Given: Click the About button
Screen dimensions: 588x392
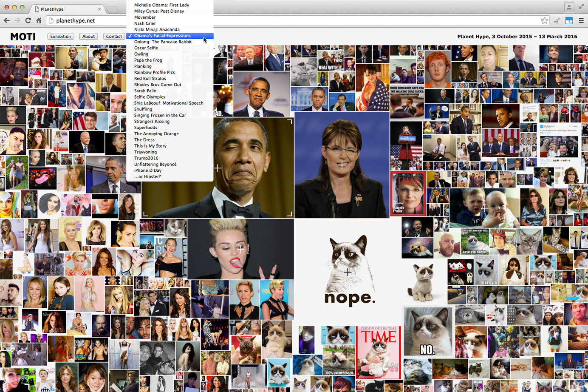Looking at the screenshot, I should [88, 37].
